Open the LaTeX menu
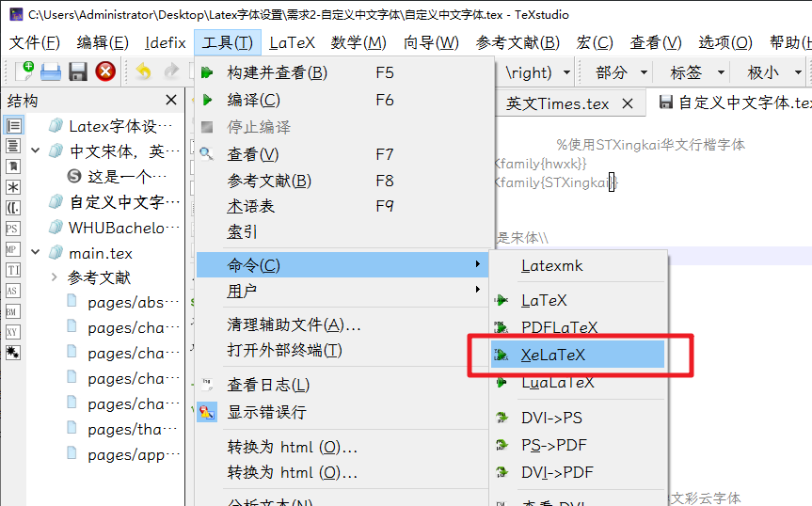This screenshot has width=812, height=506. point(292,42)
